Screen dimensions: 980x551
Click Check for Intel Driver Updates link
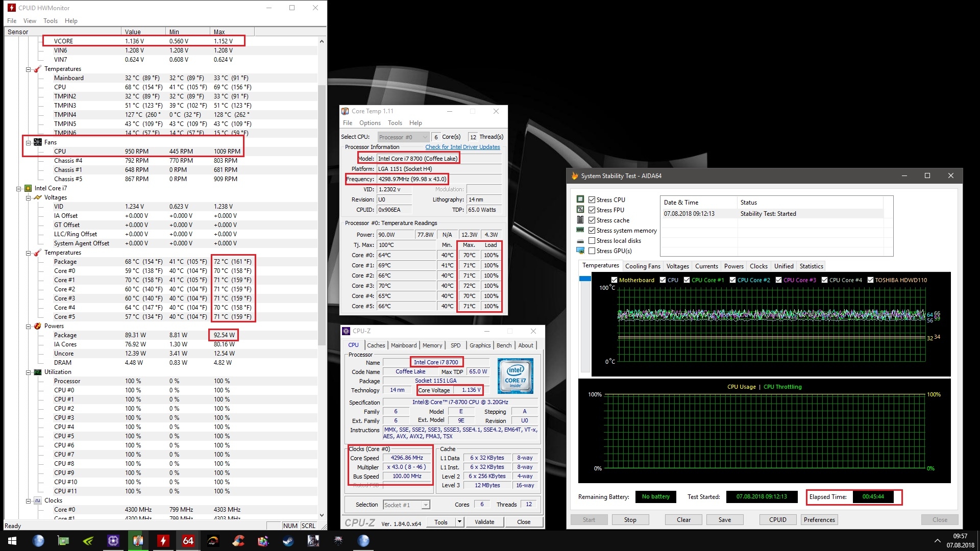[x=462, y=147]
